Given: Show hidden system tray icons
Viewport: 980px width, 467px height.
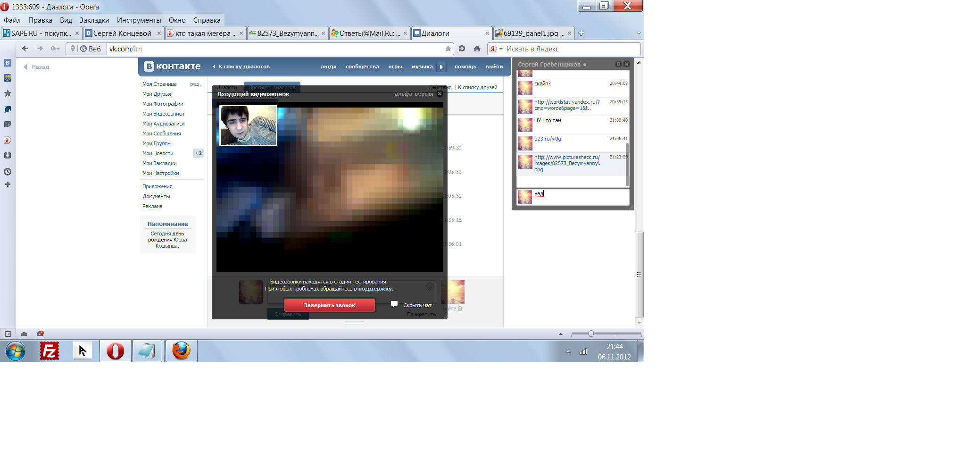Looking at the screenshot, I should [568, 351].
